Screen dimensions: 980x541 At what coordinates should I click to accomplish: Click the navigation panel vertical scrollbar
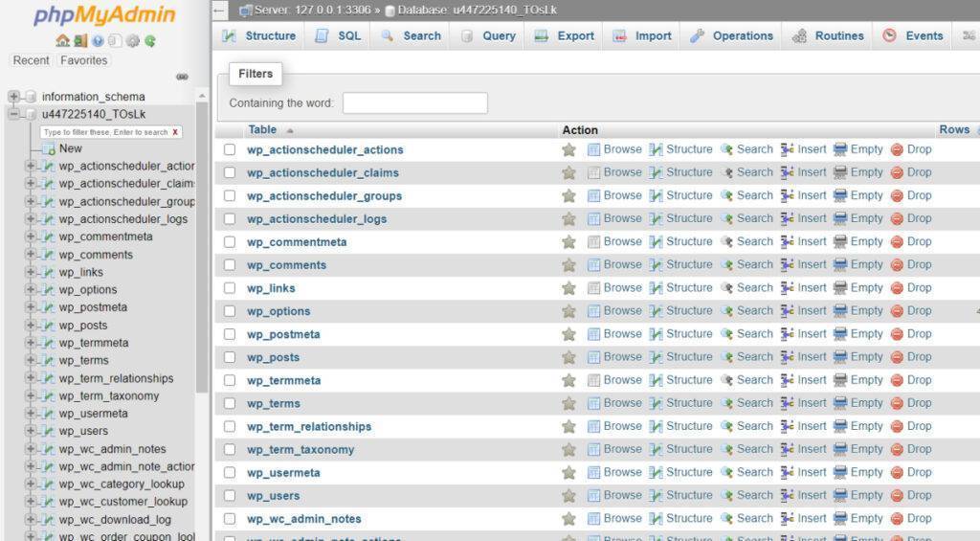coord(202,247)
